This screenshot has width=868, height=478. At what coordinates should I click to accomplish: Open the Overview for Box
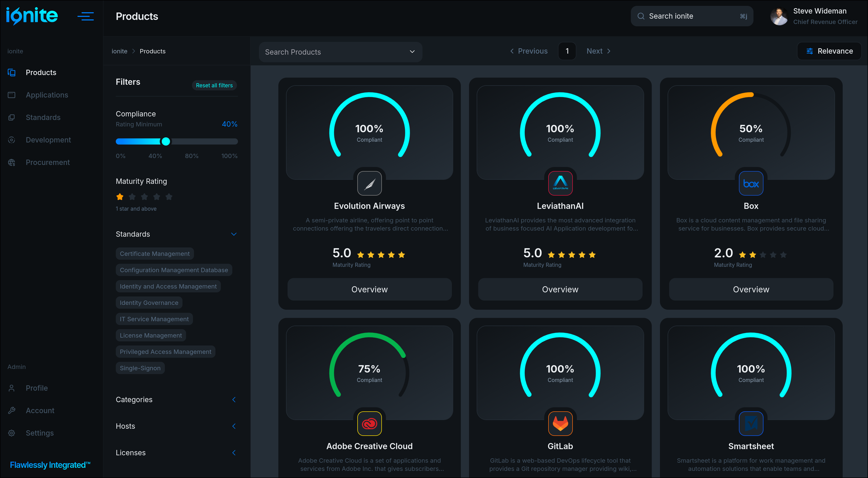751,289
